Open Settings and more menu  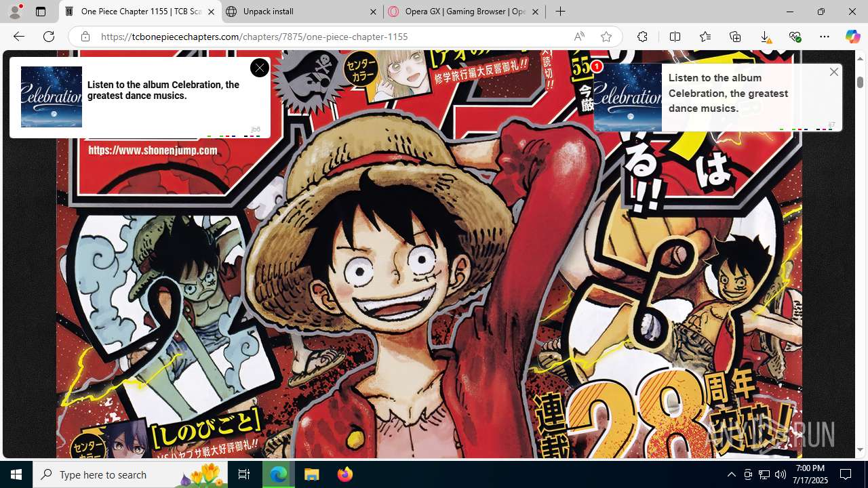point(825,37)
